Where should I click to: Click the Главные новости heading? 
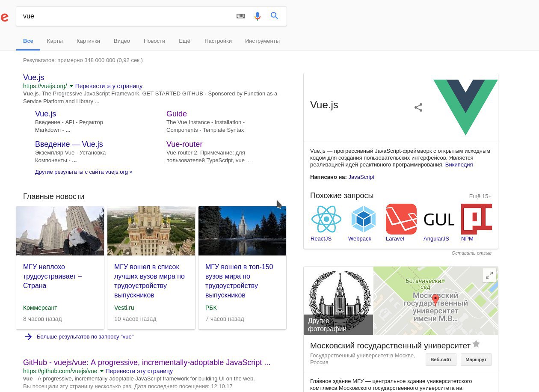tap(54, 196)
